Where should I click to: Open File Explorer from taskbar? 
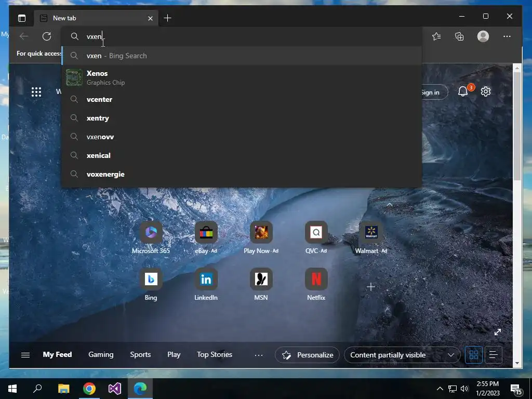(x=63, y=389)
